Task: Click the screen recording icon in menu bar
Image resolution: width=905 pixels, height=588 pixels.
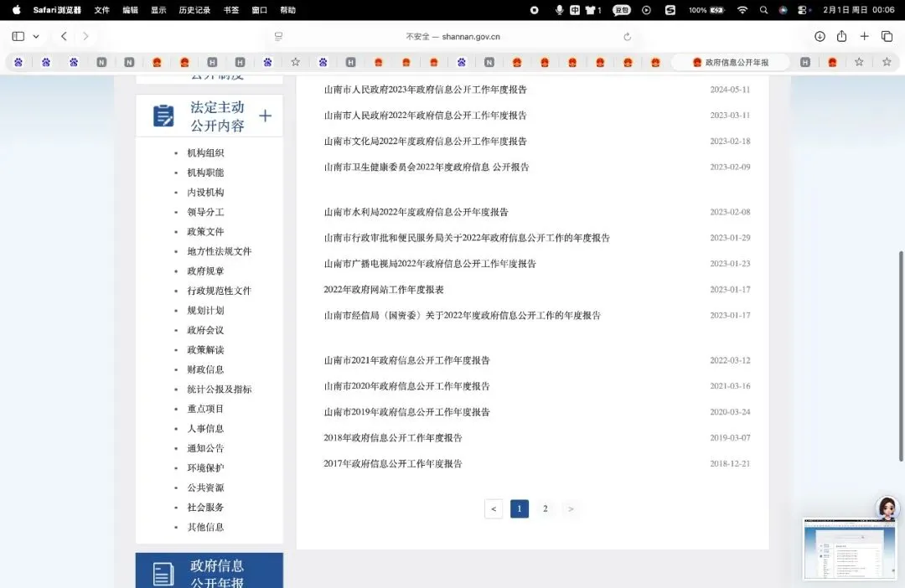Action: [x=535, y=10]
